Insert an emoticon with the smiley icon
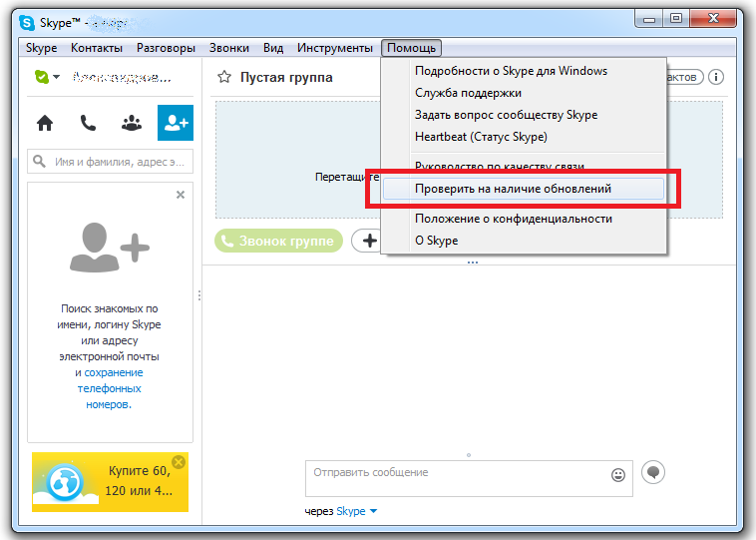Screen dimensions: 756x540 tap(618, 475)
